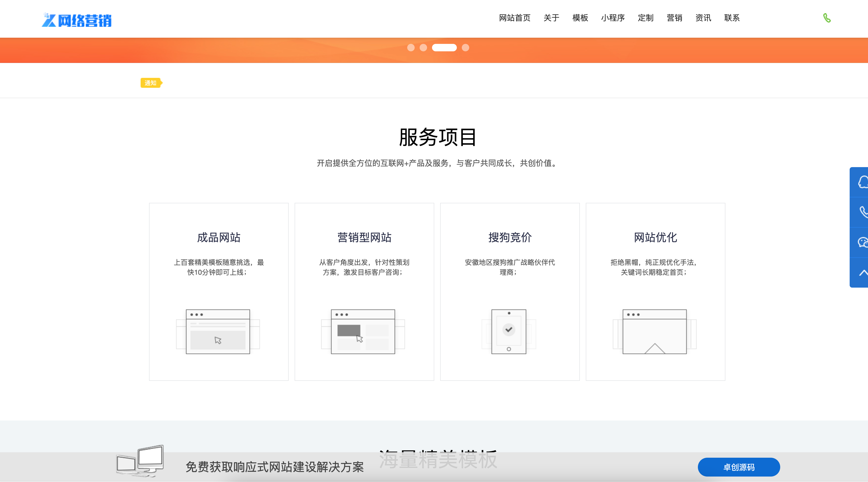Click the 网络营销 site logo

(76, 20)
